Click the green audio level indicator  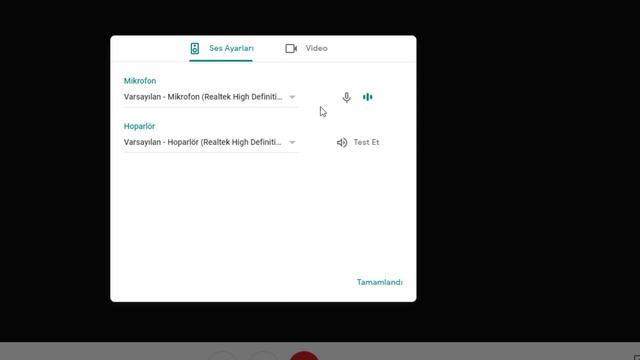point(368,97)
